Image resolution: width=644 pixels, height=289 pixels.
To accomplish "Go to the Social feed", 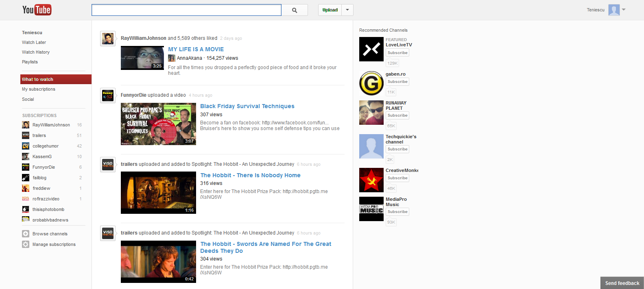I will tap(28, 99).
